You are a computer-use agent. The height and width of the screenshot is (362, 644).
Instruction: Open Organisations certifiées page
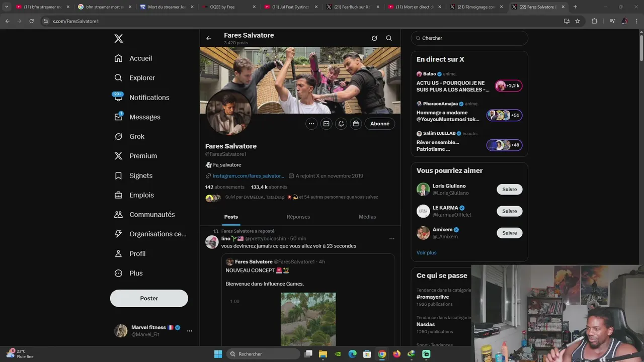click(x=150, y=234)
